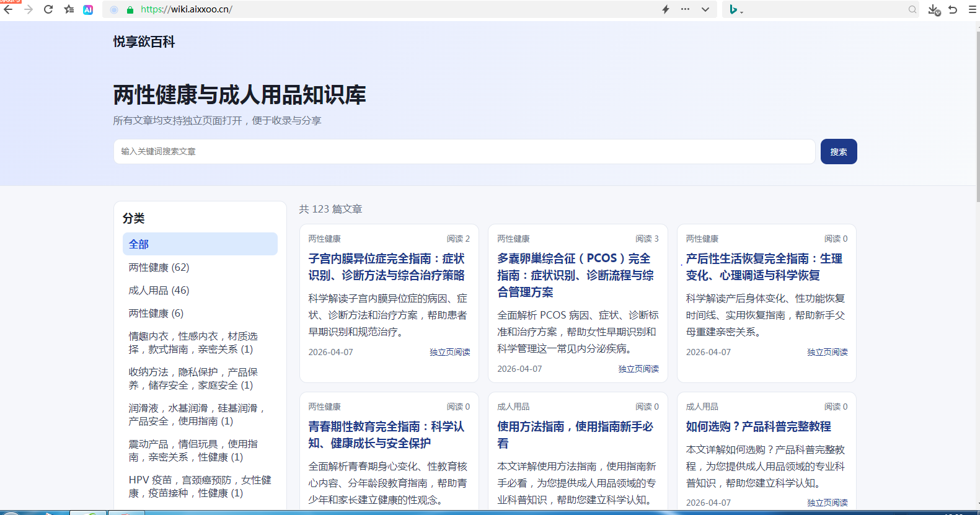Open article 产后性生活恢复完全指南

(764, 266)
